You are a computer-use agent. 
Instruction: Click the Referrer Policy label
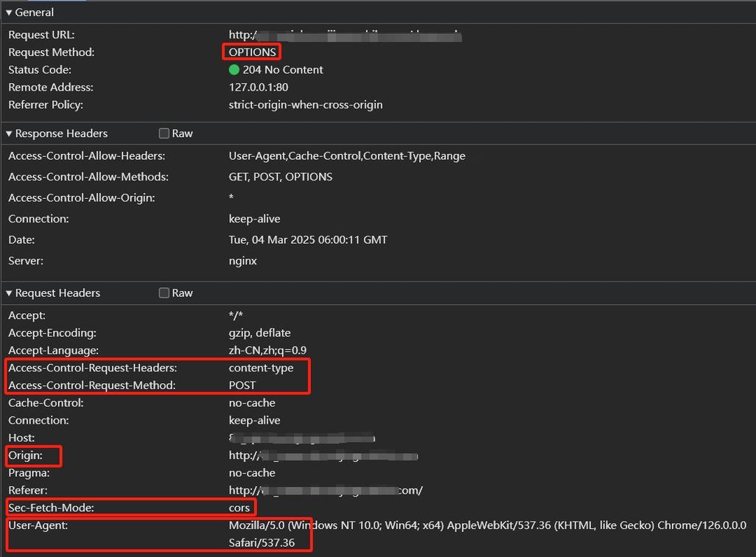(46, 105)
